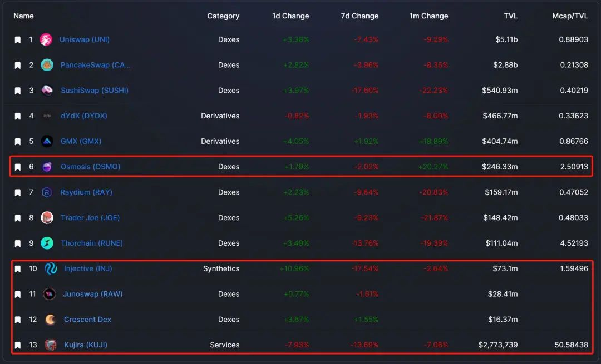601x364 pixels.
Task: Click the Osmosis logo icon
Action: point(47,167)
